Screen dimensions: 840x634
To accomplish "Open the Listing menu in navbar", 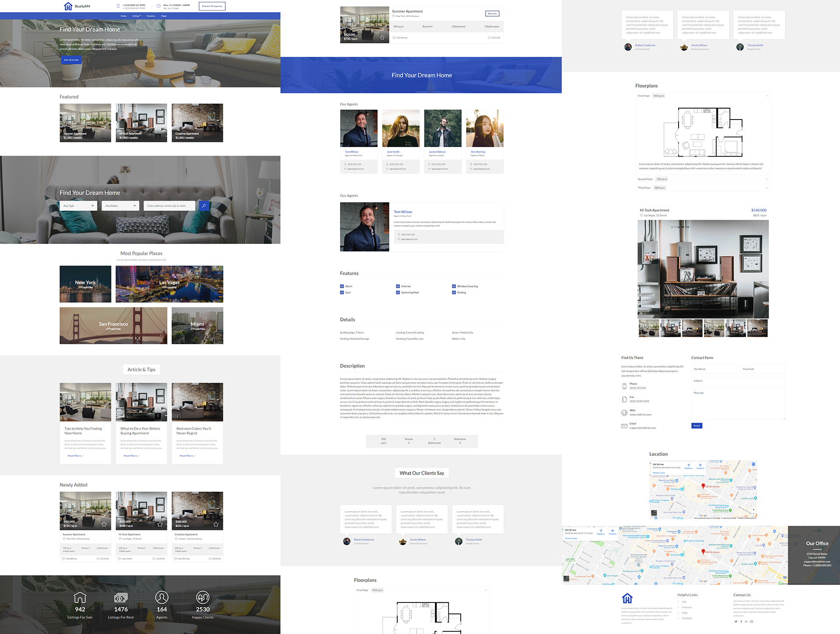I will (x=136, y=16).
